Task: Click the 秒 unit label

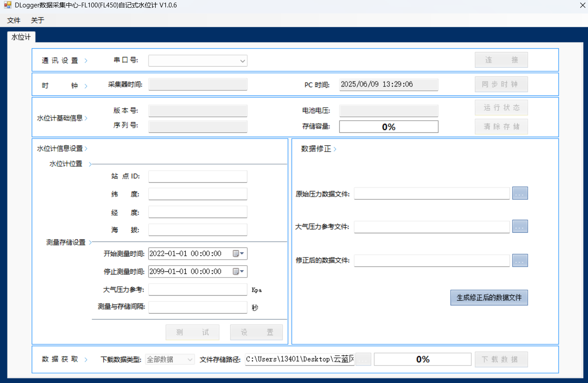Action: pos(255,308)
